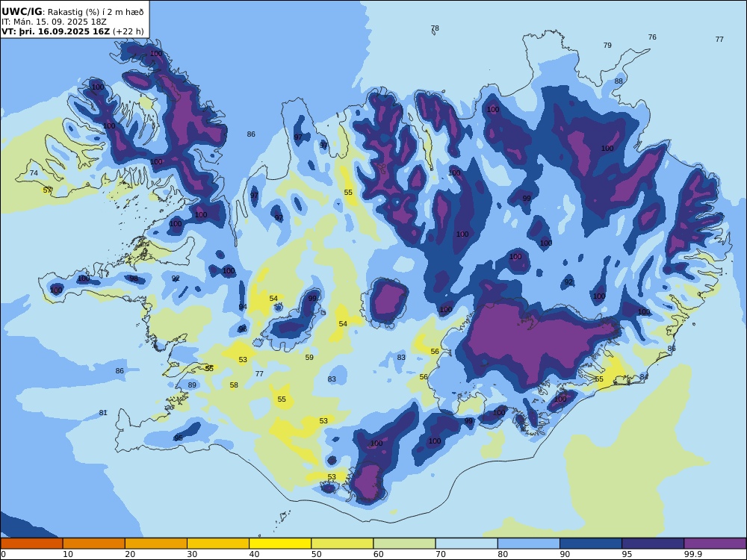Click the legend tick label '0'

[3, 554]
